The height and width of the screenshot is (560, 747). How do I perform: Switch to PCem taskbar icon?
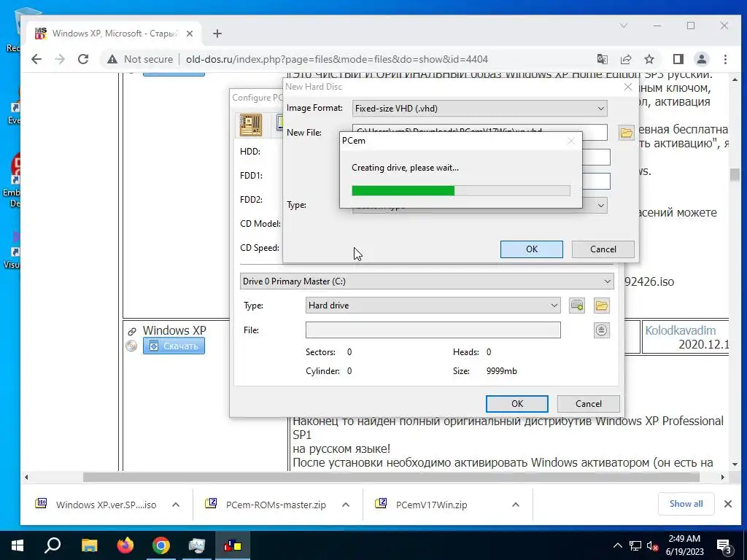coord(233,545)
